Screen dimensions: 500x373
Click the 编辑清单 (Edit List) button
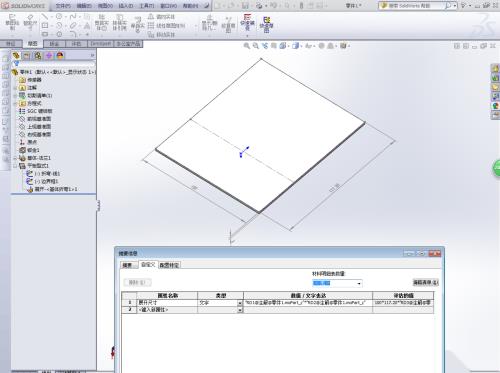click(426, 283)
